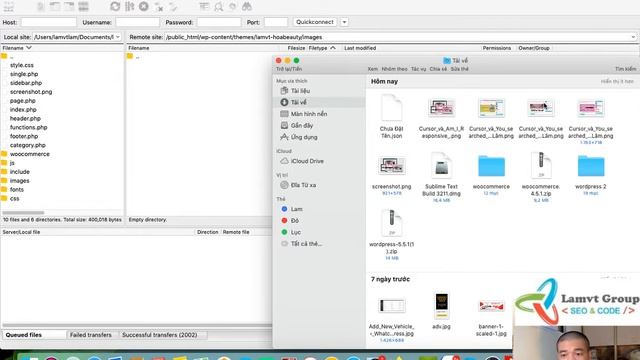Open Nhóm theo menu in Finder toolbar

coord(394,69)
